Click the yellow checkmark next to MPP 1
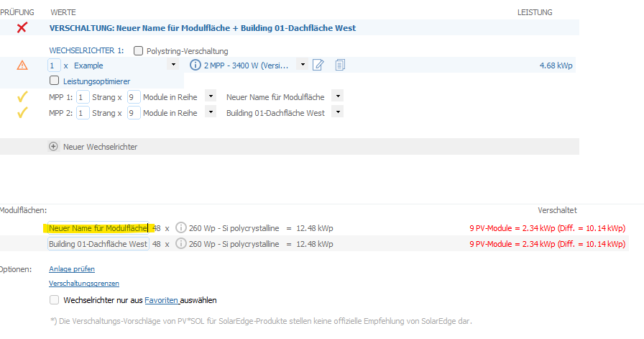Screen dimensions: 644x339 (x=22, y=97)
